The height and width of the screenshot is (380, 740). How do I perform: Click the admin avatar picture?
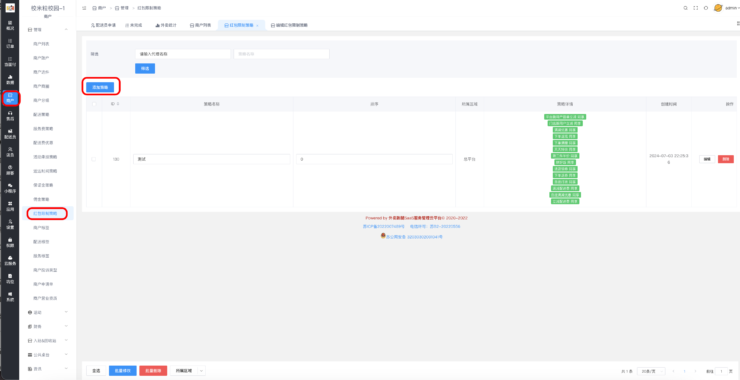tap(718, 8)
